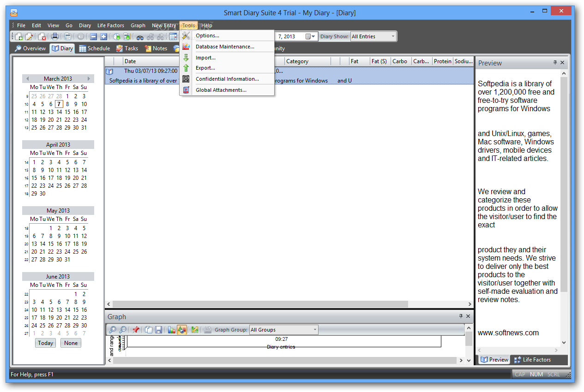The width and height of the screenshot is (584, 392).
Task: Click www.softnews.com in Preview panel
Action: [508, 333]
